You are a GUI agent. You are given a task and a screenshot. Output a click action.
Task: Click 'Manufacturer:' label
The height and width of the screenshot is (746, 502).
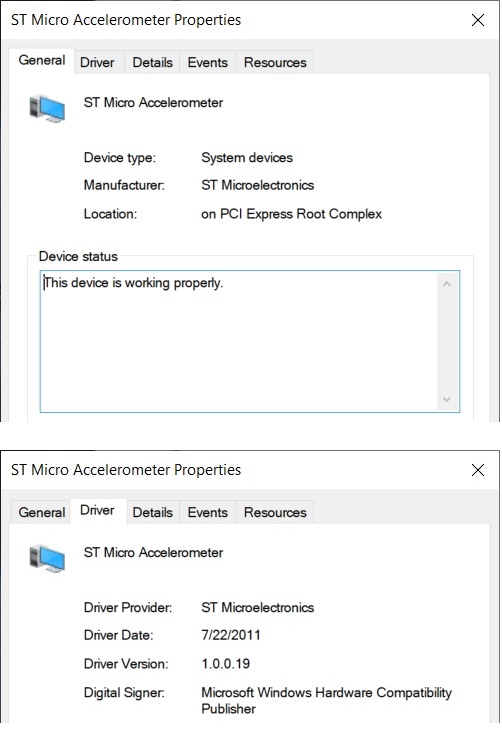tap(124, 185)
